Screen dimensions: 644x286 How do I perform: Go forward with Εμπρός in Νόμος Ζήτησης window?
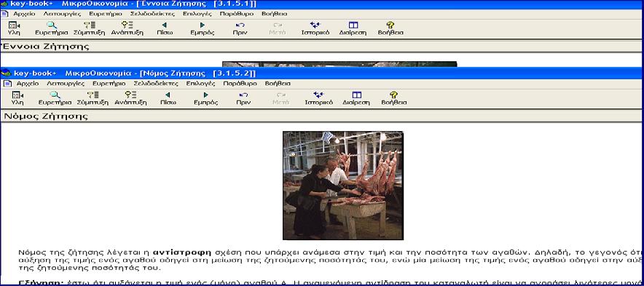pyautogui.click(x=205, y=98)
